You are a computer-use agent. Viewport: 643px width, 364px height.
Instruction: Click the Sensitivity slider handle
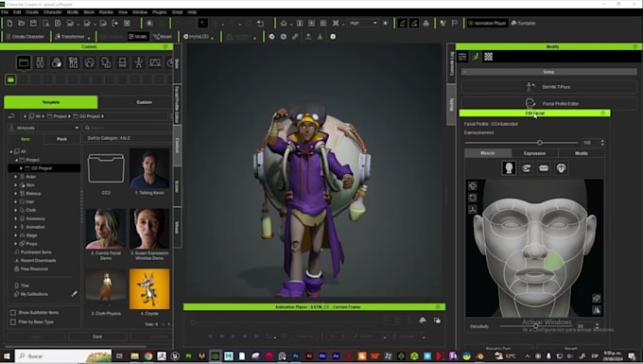click(x=535, y=327)
